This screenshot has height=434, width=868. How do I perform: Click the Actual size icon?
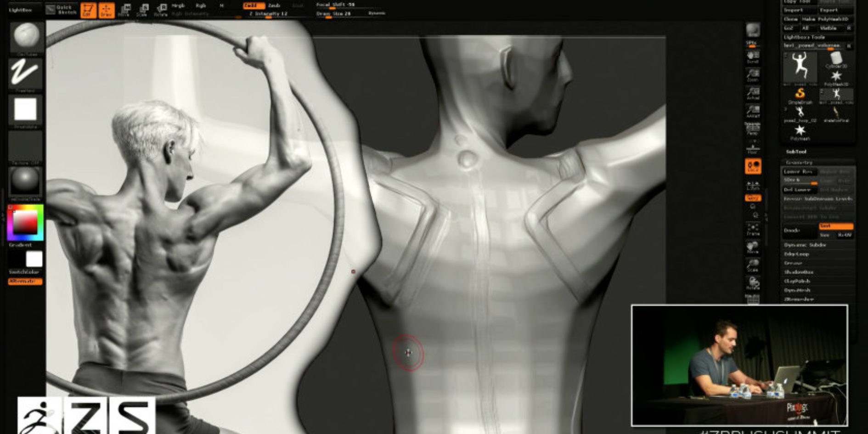753,93
